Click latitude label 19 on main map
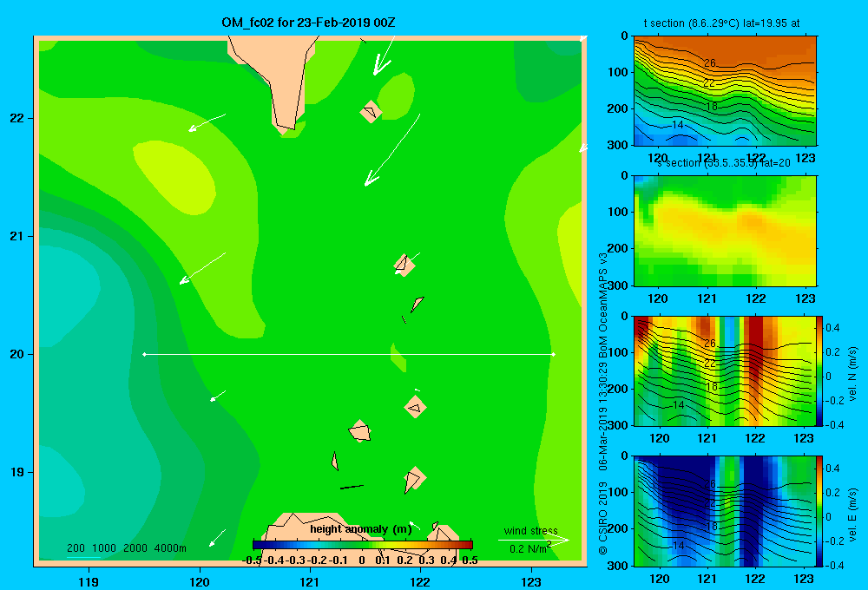 (x=17, y=472)
